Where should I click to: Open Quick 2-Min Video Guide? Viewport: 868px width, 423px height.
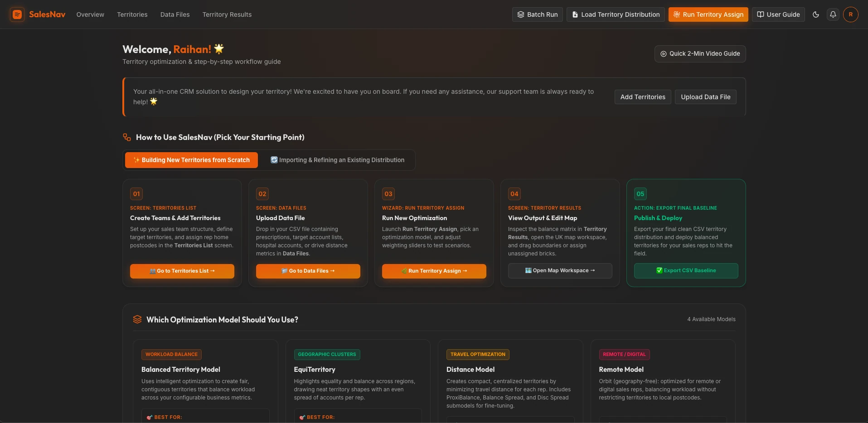click(700, 54)
